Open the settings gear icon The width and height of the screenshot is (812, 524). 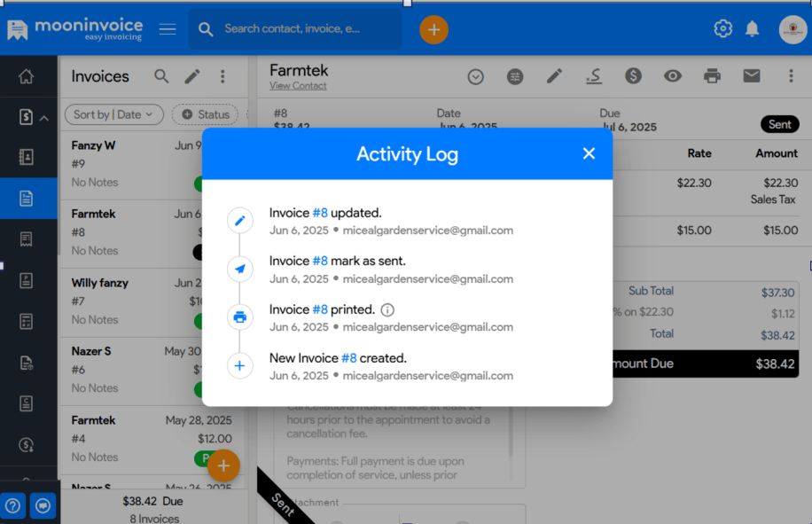coord(723,28)
